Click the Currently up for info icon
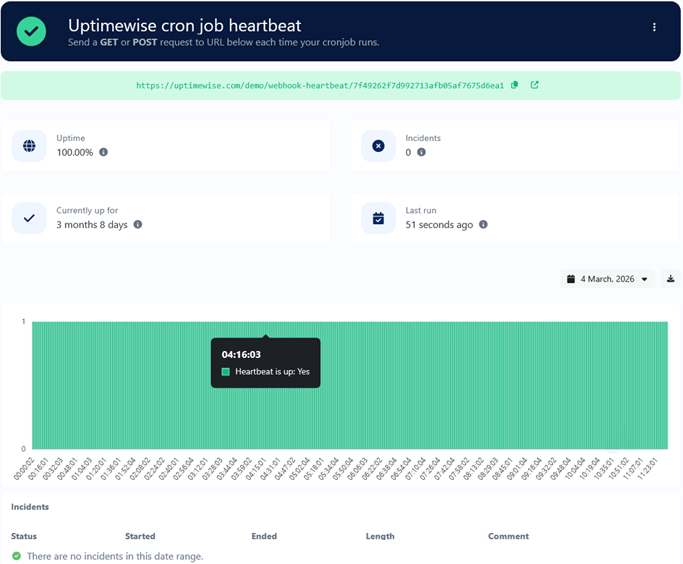The width and height of the screenshot is (683, 564). coord(138,224)
